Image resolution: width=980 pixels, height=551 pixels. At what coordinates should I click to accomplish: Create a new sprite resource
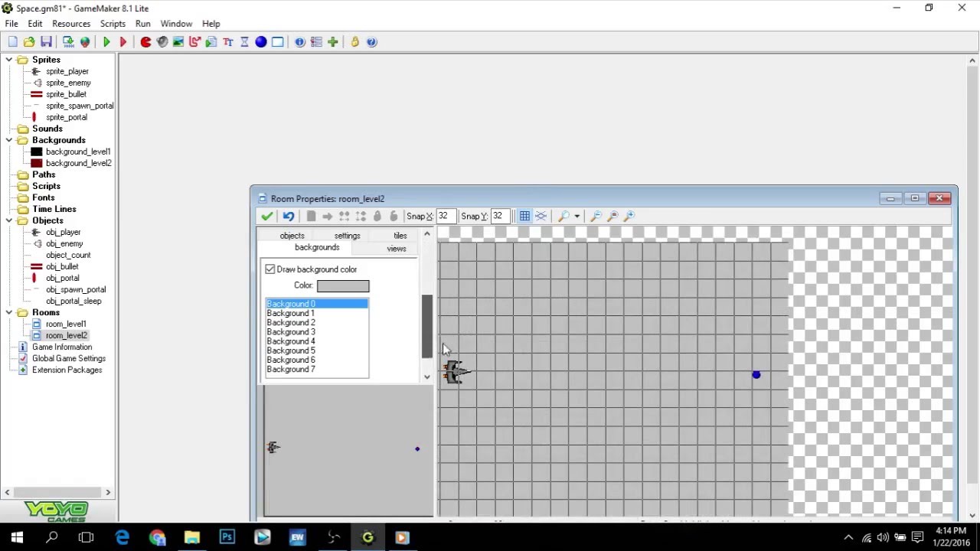pyautogui.click(x=145, y=42)
